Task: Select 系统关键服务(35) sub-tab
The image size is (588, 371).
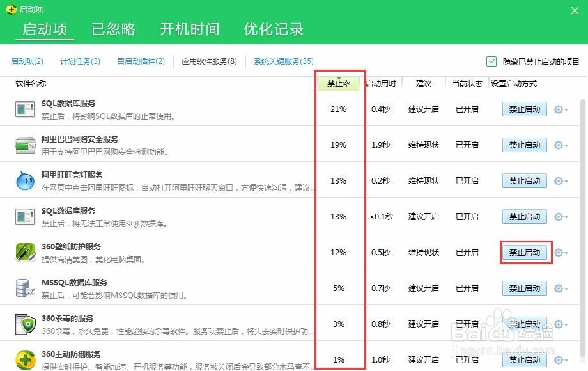Action: point(284,61)
